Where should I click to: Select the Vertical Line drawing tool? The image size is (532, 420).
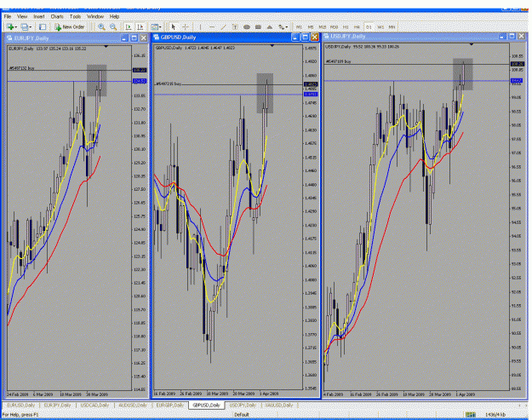201,26
